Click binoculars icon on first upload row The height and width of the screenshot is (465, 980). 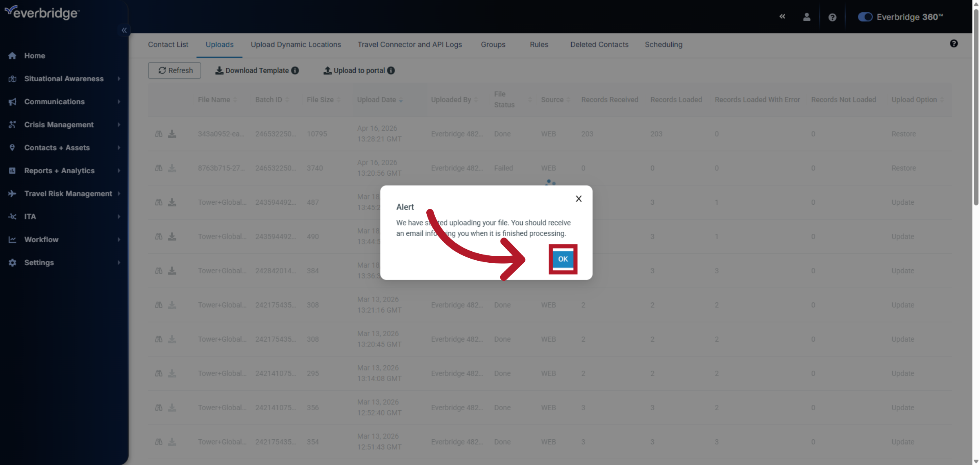(x=159, y=134)
